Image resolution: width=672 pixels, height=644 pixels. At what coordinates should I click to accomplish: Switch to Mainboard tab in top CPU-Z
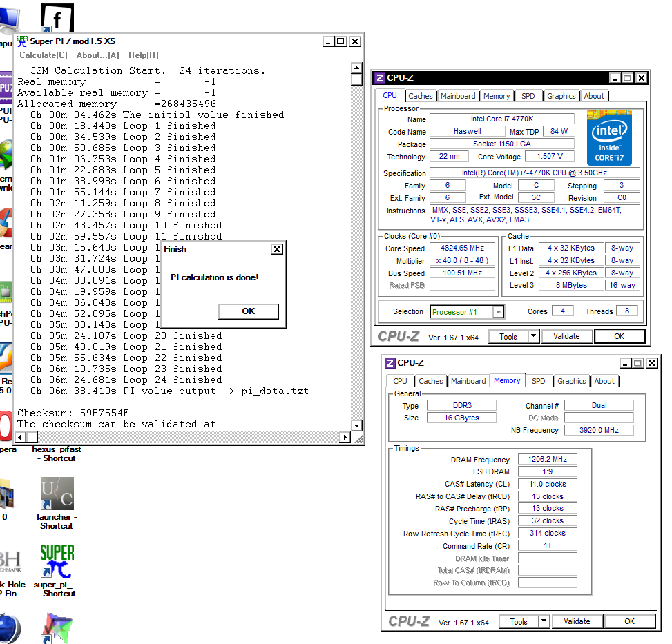(458, 96)
